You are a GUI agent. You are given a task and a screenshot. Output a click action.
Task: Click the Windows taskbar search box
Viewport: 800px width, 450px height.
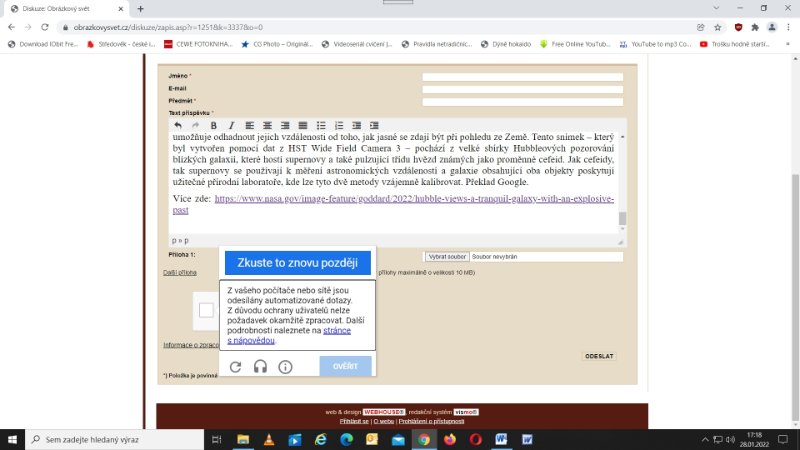point(115,439)
